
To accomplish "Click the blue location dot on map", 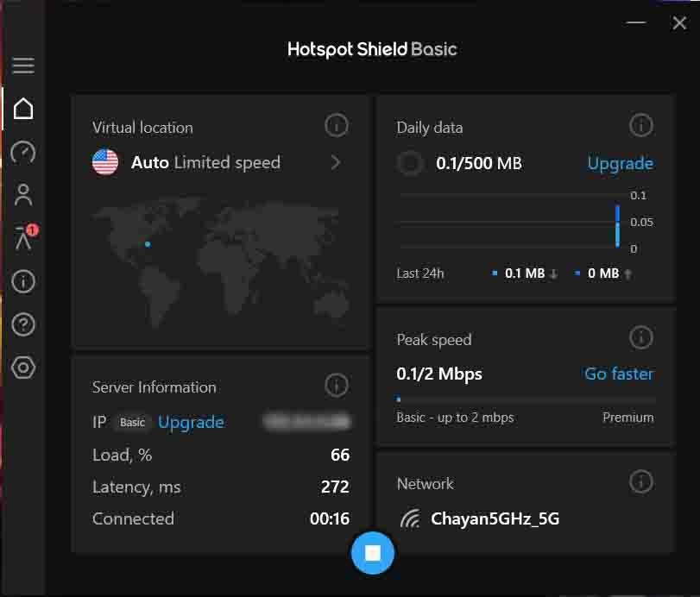I will pos(148,244).
